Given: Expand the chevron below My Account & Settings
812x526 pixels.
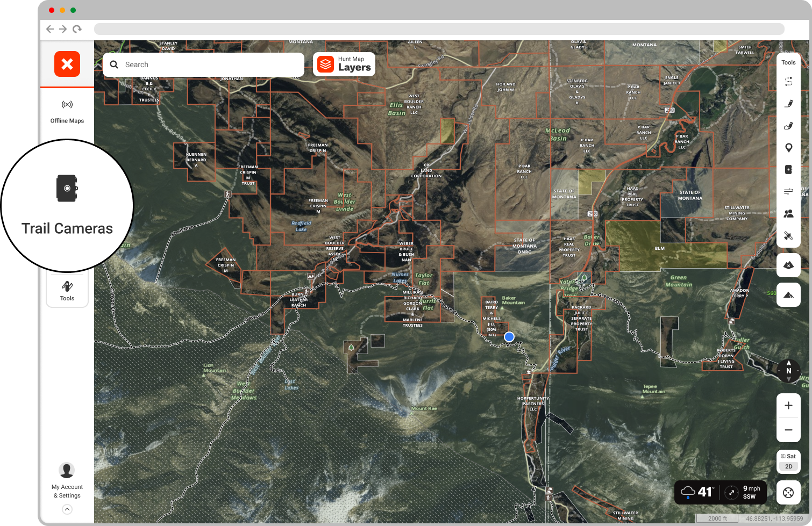Looking at the screenshot, I should pos(67,509).
